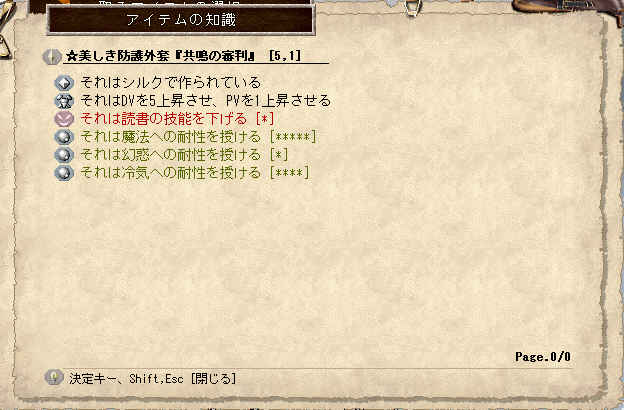Image resolution: width=624 pixels, height=410 pixels.
Task: Click the lightbulb hint icon at bottom
Action: [x=54, y=377]
